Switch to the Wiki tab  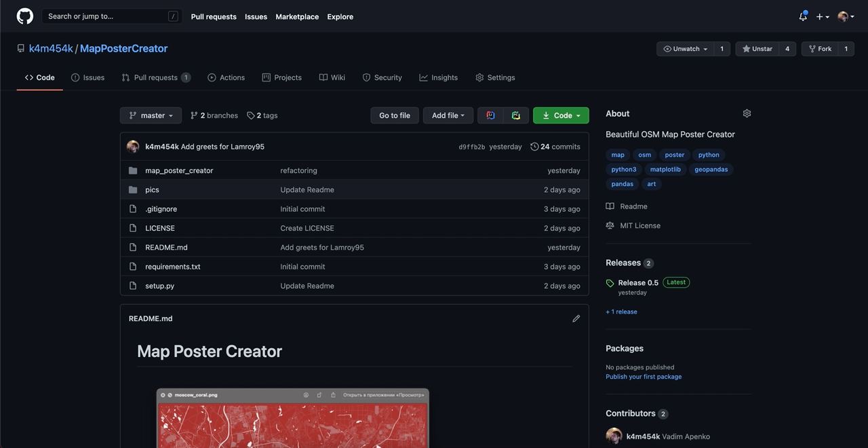pos(332,77)
